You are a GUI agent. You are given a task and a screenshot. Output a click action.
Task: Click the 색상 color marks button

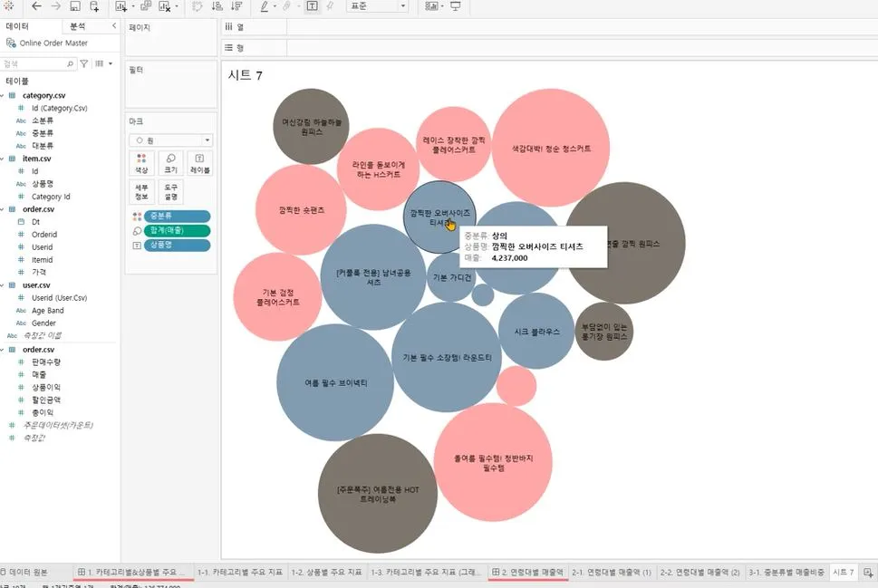141,163
